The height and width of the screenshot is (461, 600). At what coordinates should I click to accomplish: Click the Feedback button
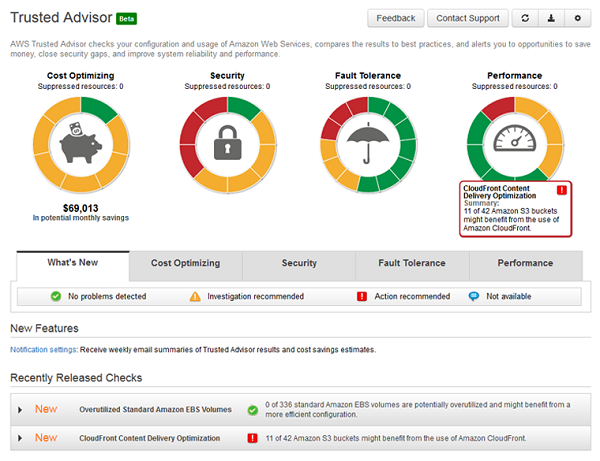396,18
